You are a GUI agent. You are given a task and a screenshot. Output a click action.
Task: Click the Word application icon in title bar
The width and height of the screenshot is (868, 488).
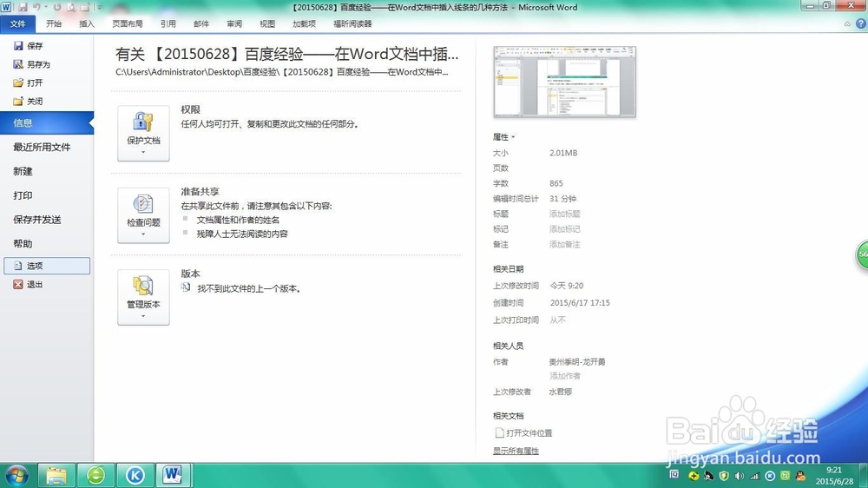[6, 7]
